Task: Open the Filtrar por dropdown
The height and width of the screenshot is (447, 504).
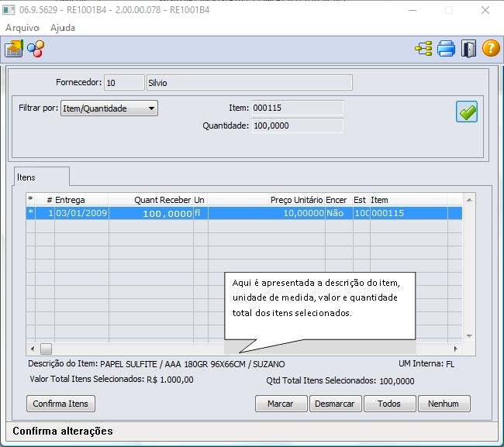Action: (109, 108)
